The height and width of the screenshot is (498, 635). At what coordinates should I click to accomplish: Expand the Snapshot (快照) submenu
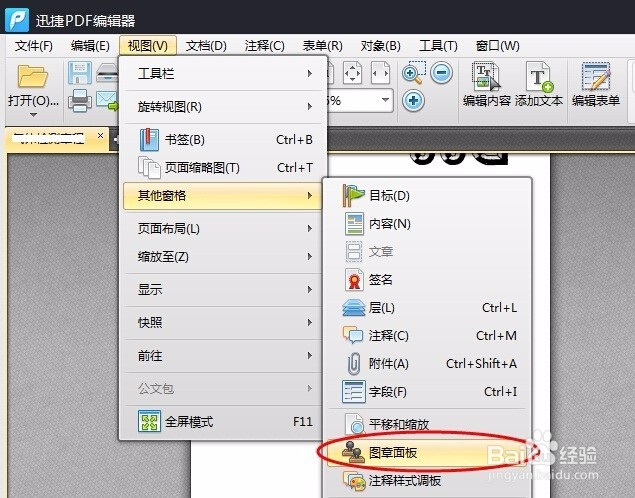coord(225,323)
